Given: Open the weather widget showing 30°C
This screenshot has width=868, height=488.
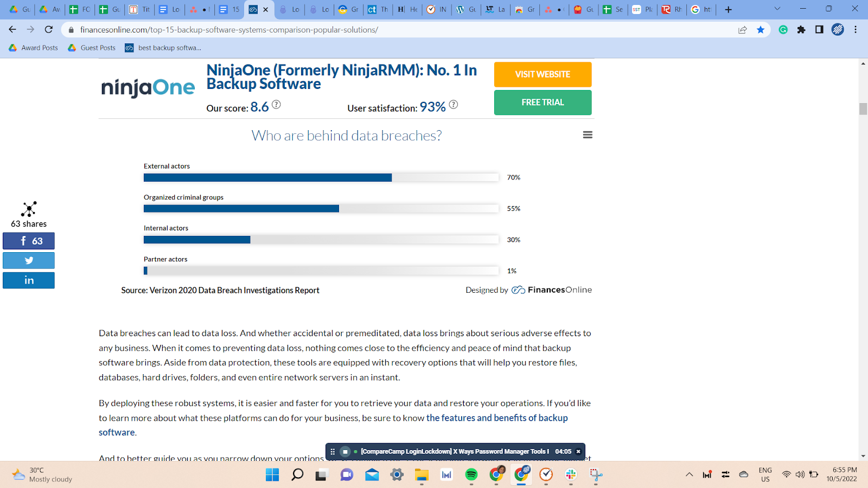Looking at the screenshot, I should (x=42, y=474).
